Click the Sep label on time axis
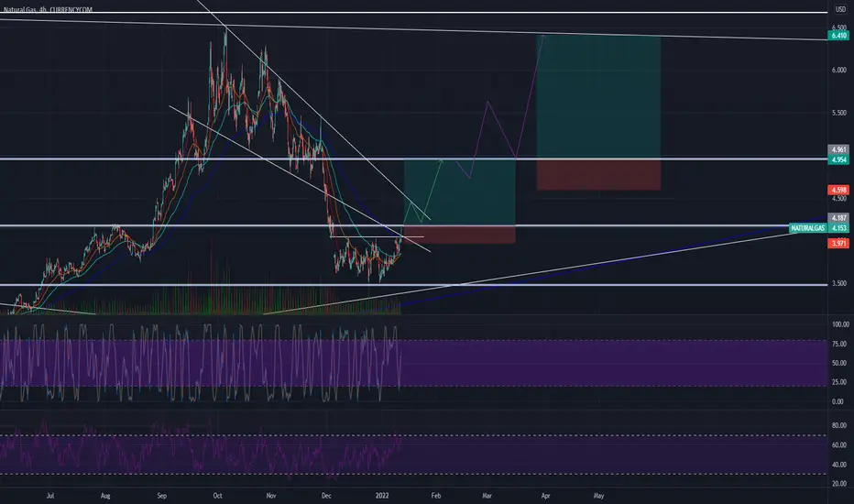This screenshot has height=504, width=854. pyautogui.click(x=161, y=496)
